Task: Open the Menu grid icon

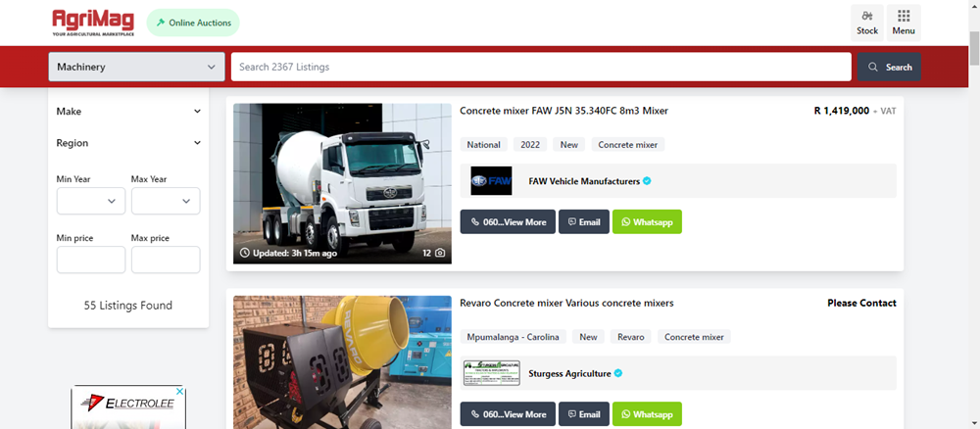Action: [904, 24]
